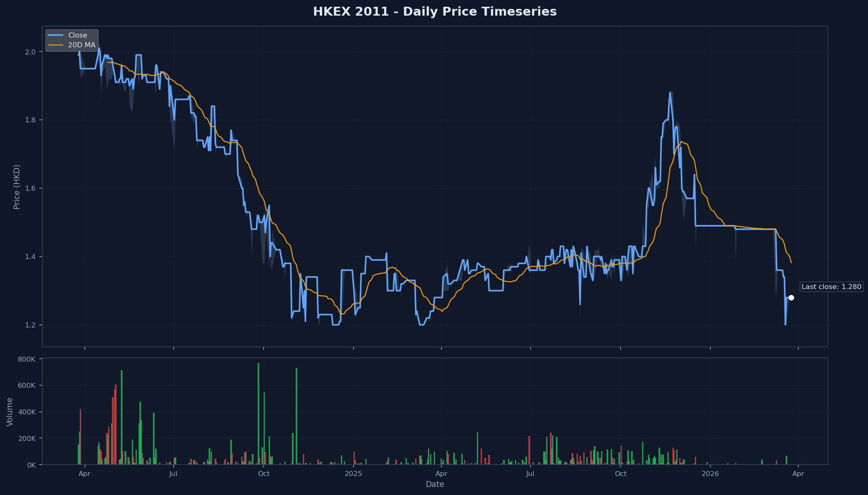This screenshot has width=868, height=495.
Task: Click the 2026 date tick label
Action: 710,474
